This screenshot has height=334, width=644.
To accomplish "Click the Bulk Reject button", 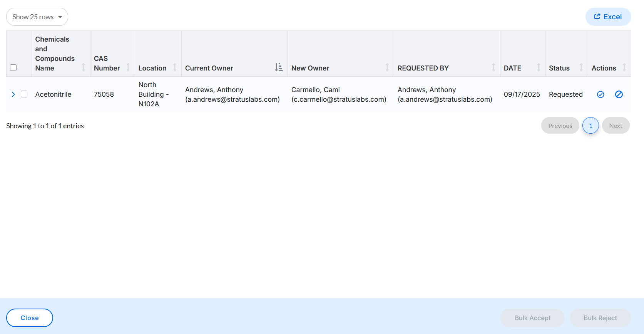I will click(x=600, y=318).
